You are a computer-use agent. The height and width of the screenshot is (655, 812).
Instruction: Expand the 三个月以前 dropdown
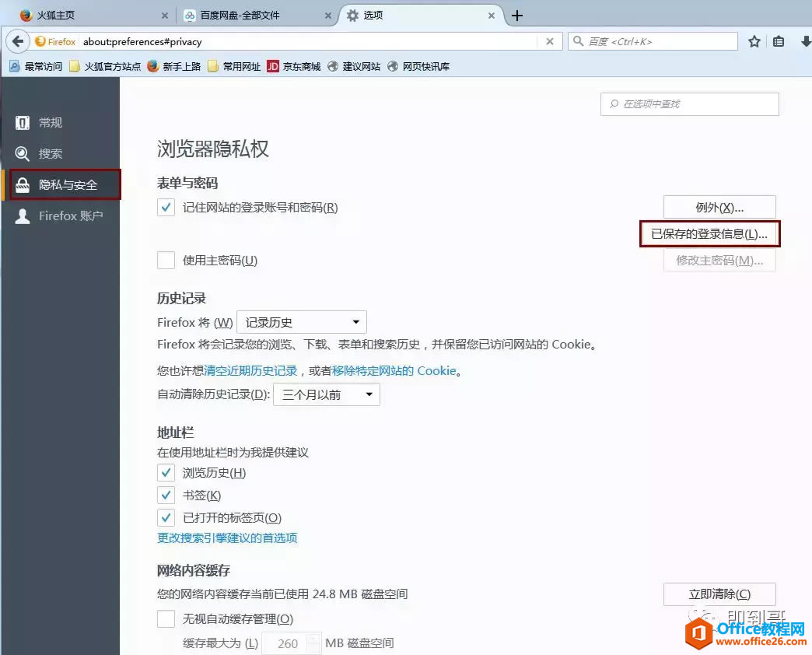[327, 394]
